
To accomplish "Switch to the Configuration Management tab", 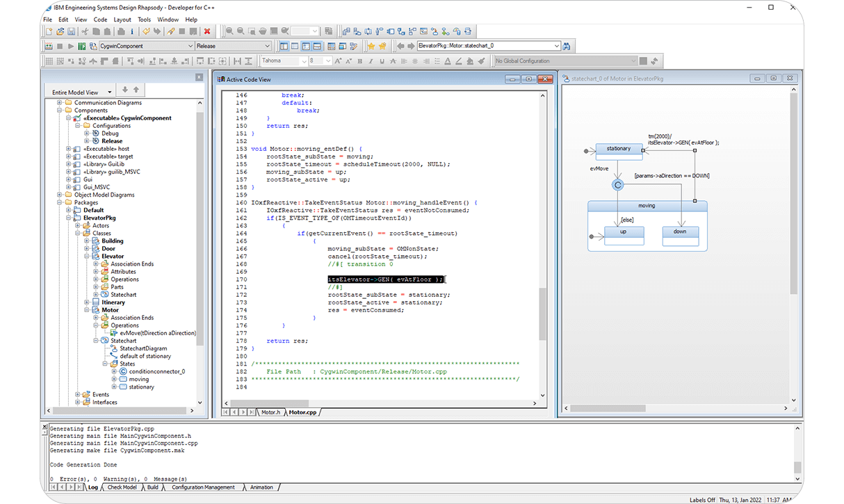I will 203,487.
